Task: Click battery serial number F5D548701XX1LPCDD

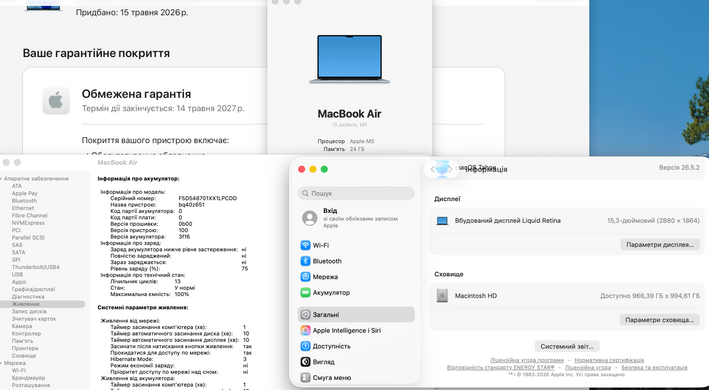Action: pyautogui.click(x=208, y=198)
